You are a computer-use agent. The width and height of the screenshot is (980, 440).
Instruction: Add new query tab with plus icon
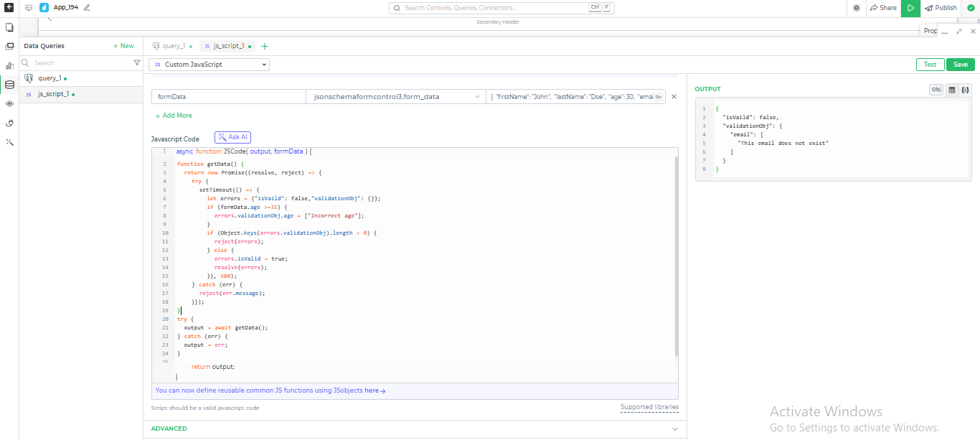click(x=265, y=46)
